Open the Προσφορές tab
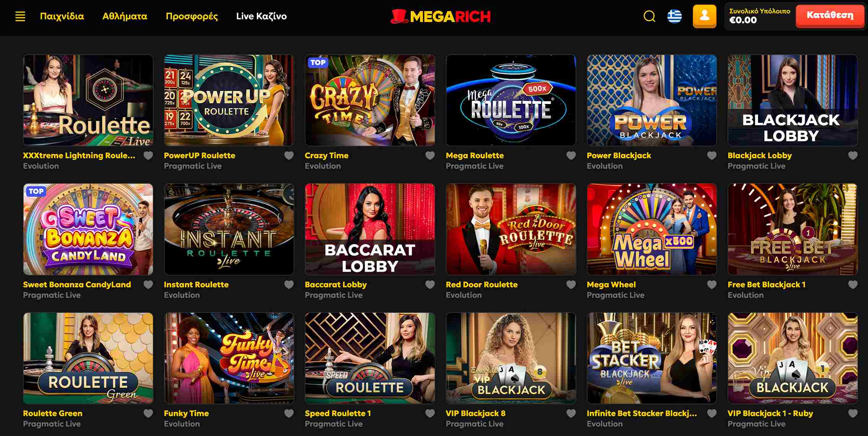The height and width of the screenshot is (436, 868). 192,16
